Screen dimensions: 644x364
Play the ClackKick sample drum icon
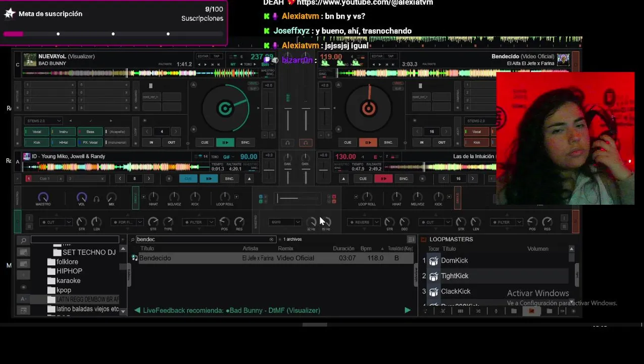pyautogui.click(x=434, y=292)
